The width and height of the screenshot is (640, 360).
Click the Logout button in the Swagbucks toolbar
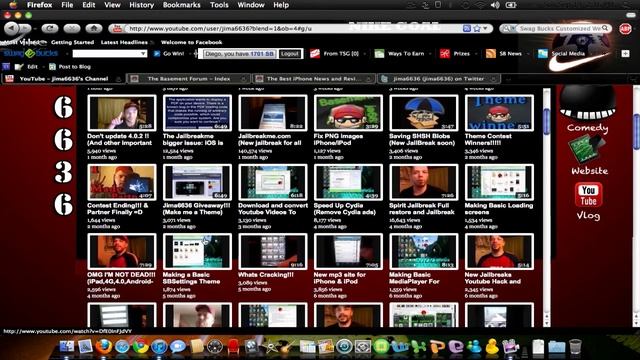click(289, 54)
